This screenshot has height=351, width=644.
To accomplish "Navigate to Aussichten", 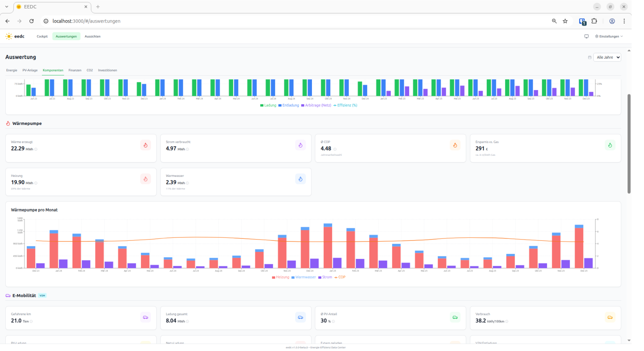I will [93, 36].
